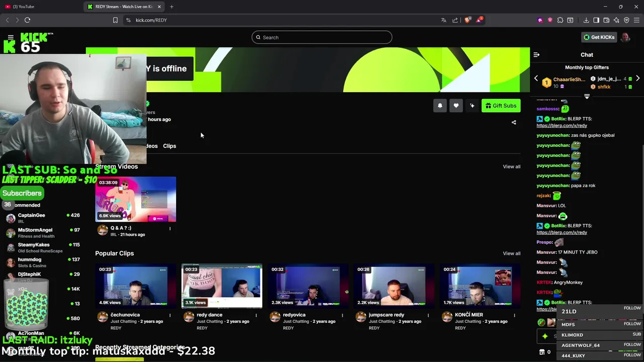644x362 pixels.
Task: Close the REDY Stream Kick tab
Action: point(159,7)
